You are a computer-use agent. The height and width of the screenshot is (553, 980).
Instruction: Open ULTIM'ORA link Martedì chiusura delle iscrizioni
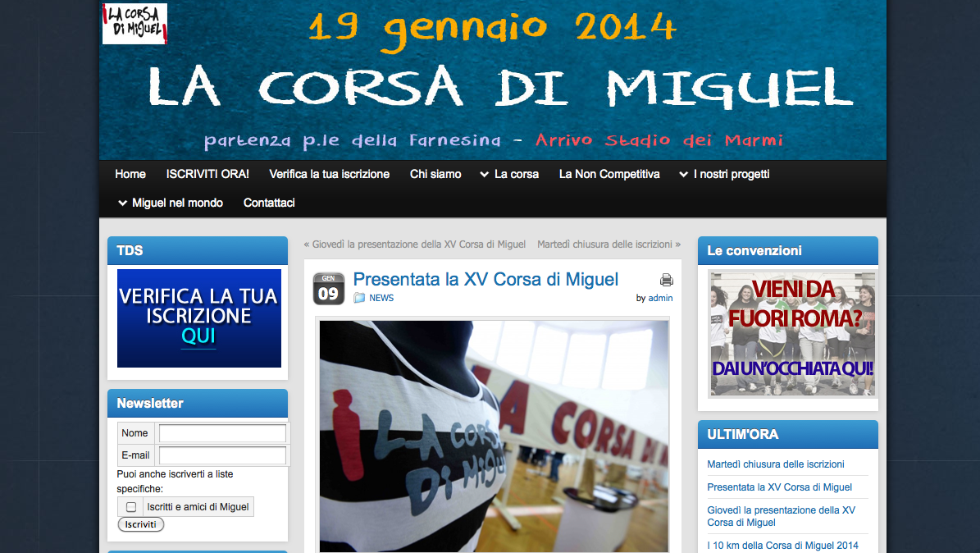coord(776,464)
